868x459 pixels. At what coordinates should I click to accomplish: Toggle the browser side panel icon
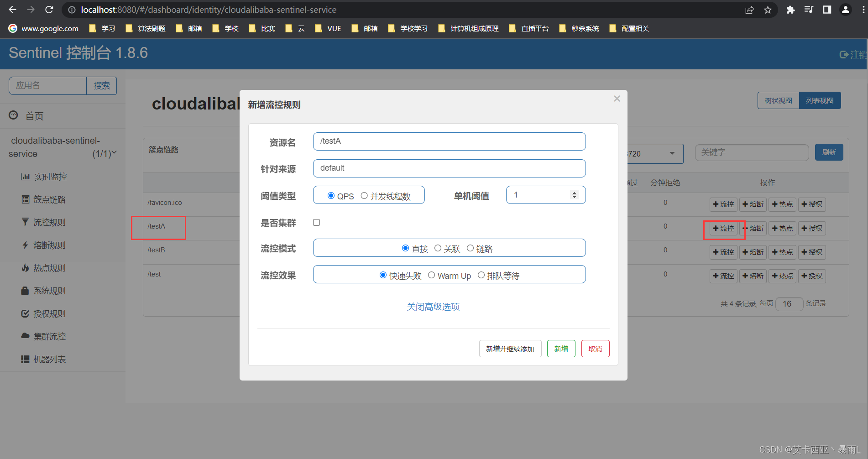827,10
